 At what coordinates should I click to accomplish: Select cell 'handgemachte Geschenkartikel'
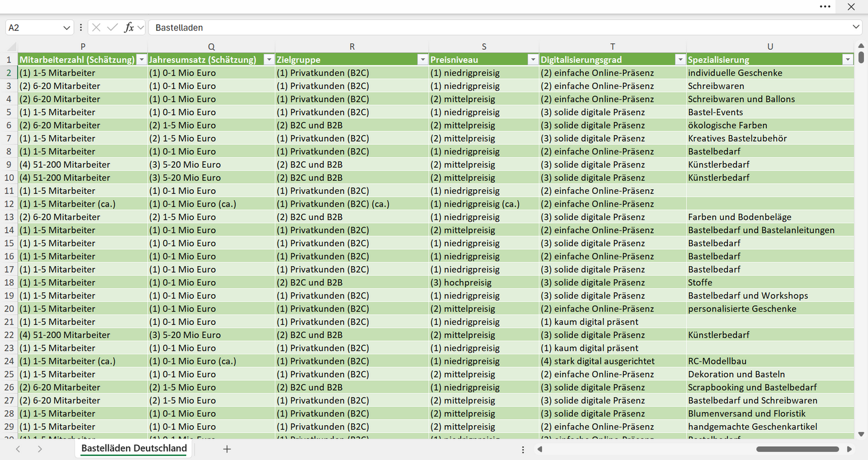click(x=770, y=426)
